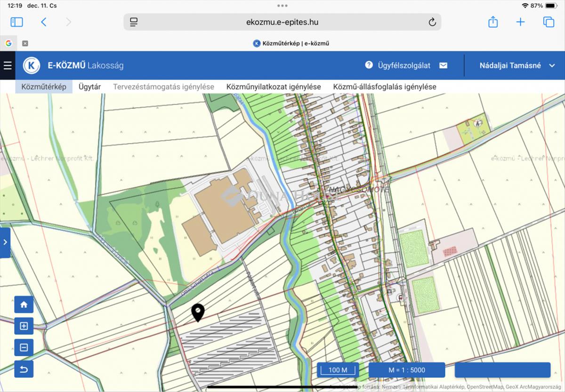
Task: Open the envelope mail icon in header
Action: [443, 65]
